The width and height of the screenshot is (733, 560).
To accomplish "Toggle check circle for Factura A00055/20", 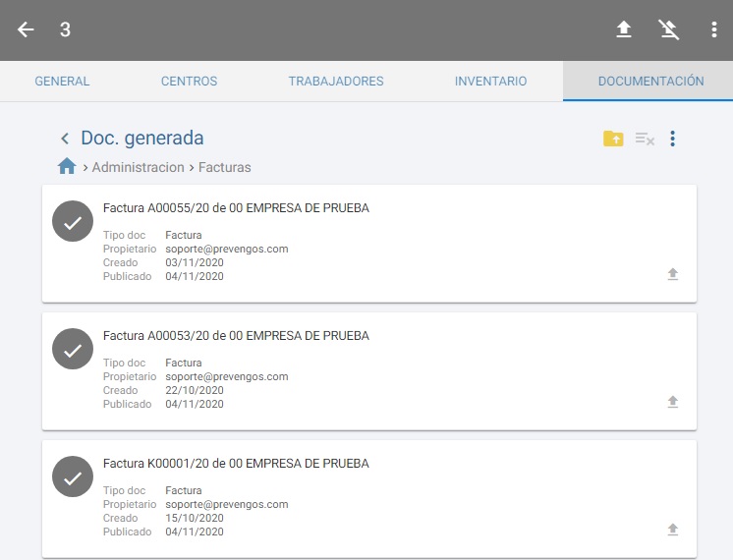I will [x=73, y=222].
